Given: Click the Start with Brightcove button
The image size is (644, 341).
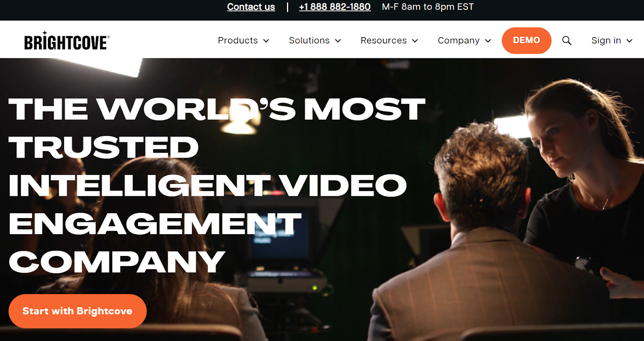Looking at the screenshot, I should click(x=77, y=311).
